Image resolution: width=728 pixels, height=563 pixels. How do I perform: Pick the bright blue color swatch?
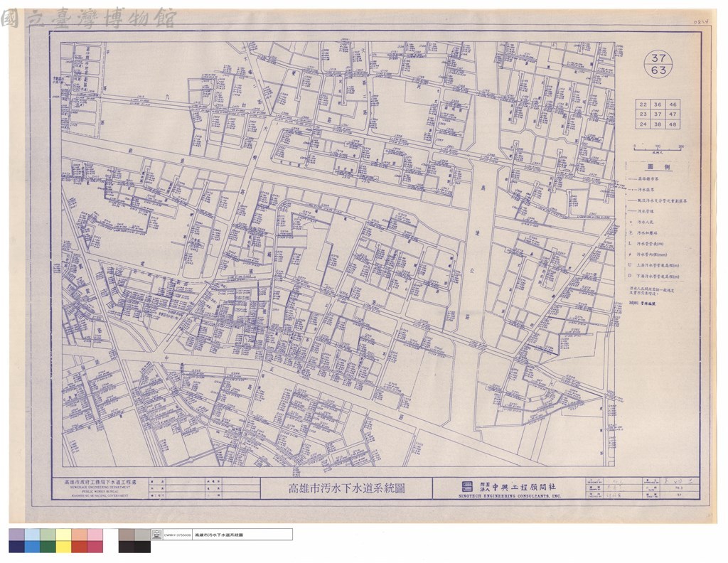pyautogui.click(x=33, y=547)
